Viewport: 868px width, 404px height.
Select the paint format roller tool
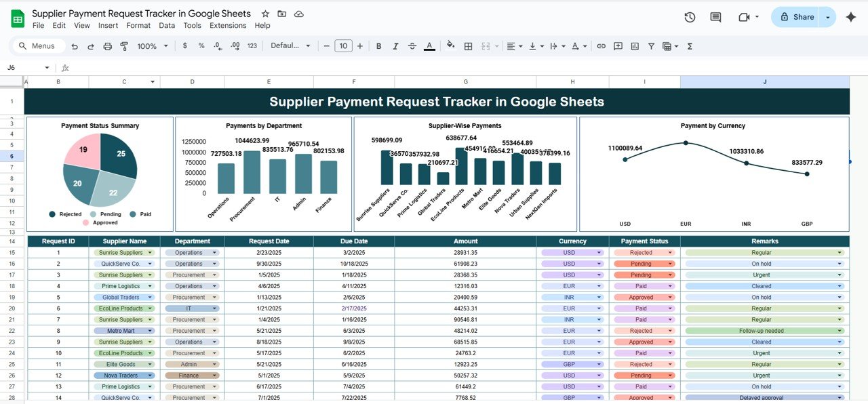[124, 46]
